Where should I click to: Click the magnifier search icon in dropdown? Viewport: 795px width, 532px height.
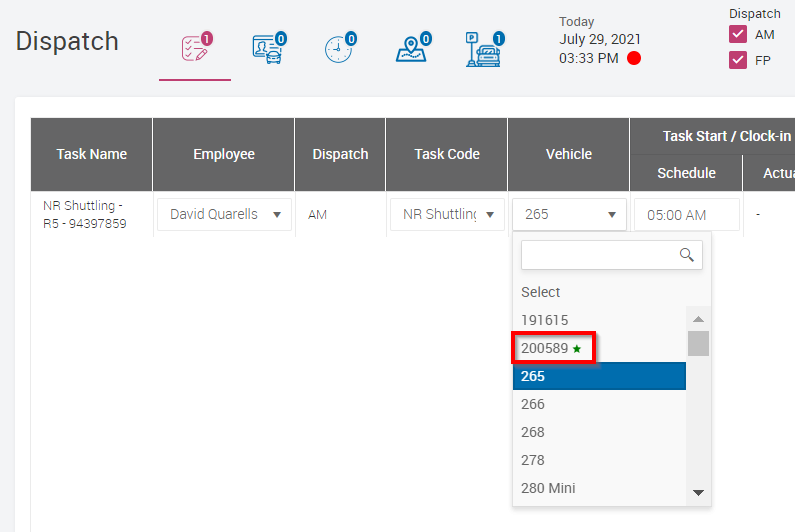(x=686, y=255)
